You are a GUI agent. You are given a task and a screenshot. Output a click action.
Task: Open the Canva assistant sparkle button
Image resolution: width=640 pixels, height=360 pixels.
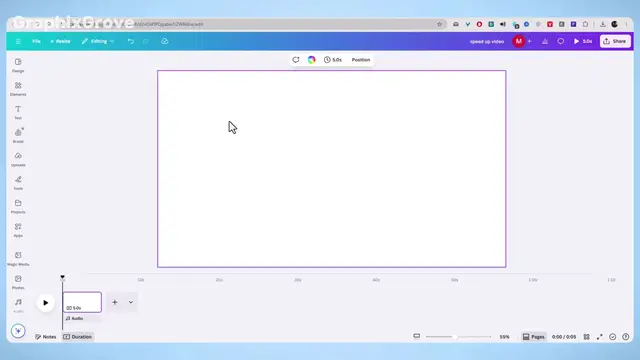(x=18, y=331)
